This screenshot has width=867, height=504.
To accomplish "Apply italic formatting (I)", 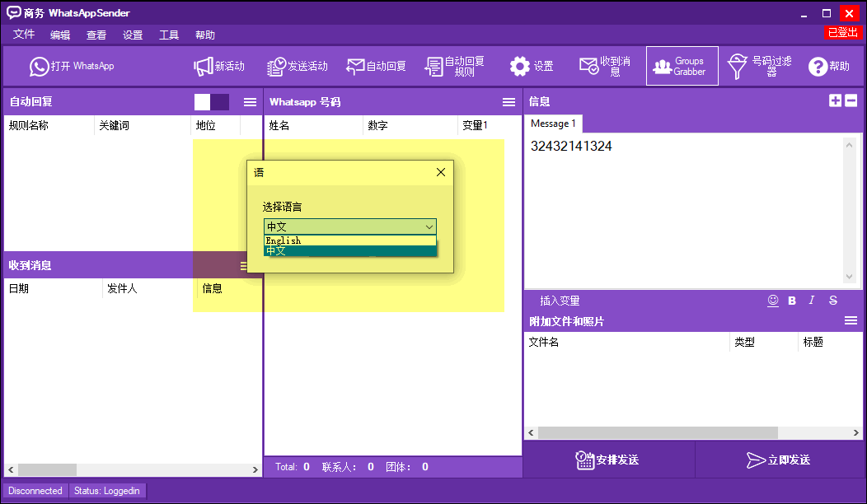I will point(812,300).
